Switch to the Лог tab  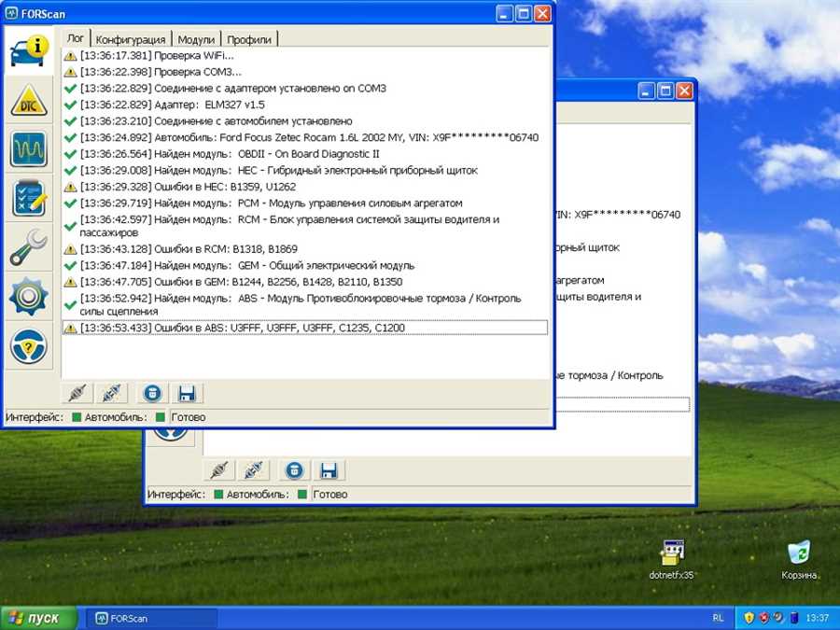[x=76, y=38]
